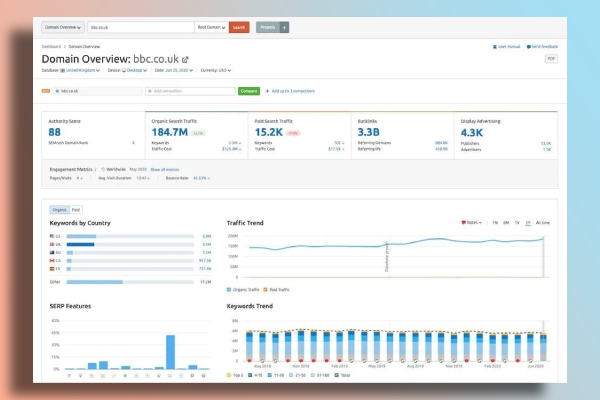Click the plus icon before Add up to 3 competitors
The height and width of the screenshot is (400, 600).
click(267, 91)
